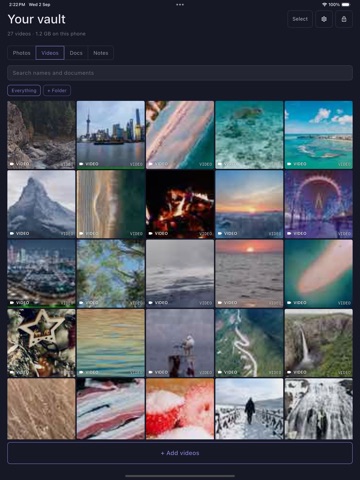Viewport: 360px width, 480px height.
Task: Open the aerial pink beach shoreline video
Action: [180, 135]
